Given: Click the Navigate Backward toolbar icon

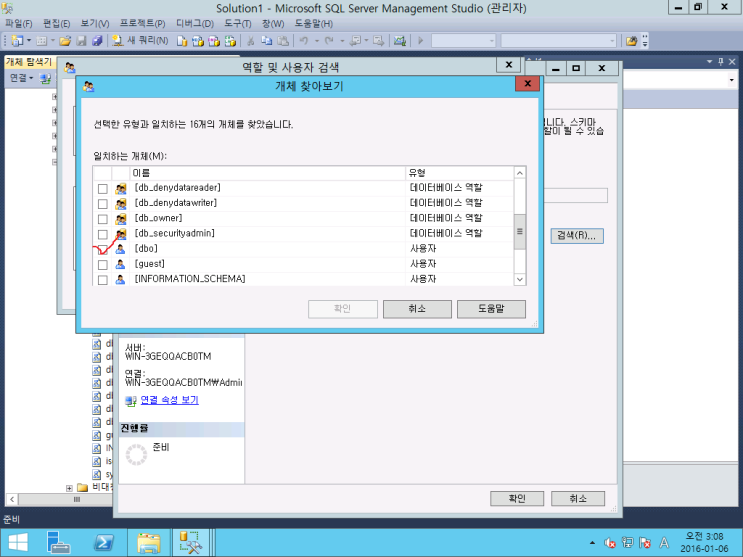Looking at the screenshot, I should 355,41.
